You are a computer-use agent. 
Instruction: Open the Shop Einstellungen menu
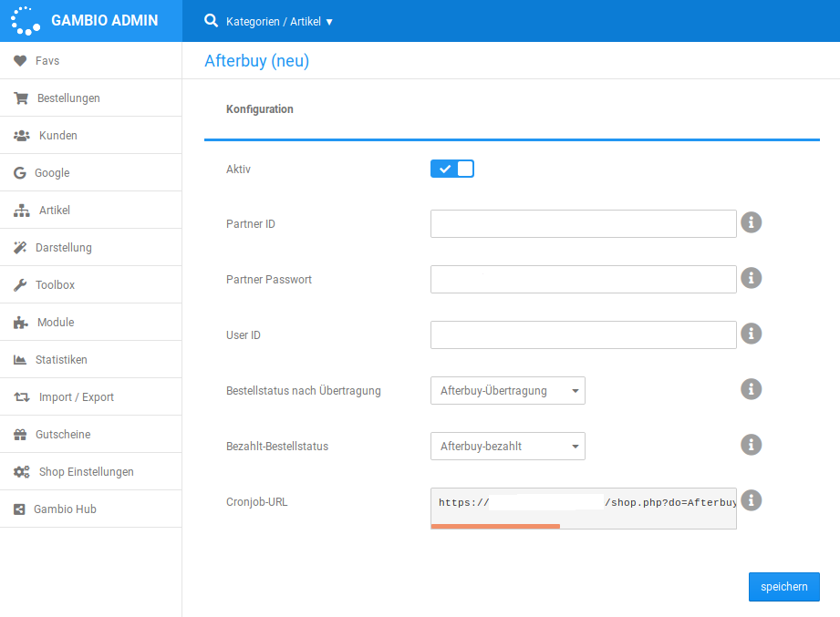[86, 472]
